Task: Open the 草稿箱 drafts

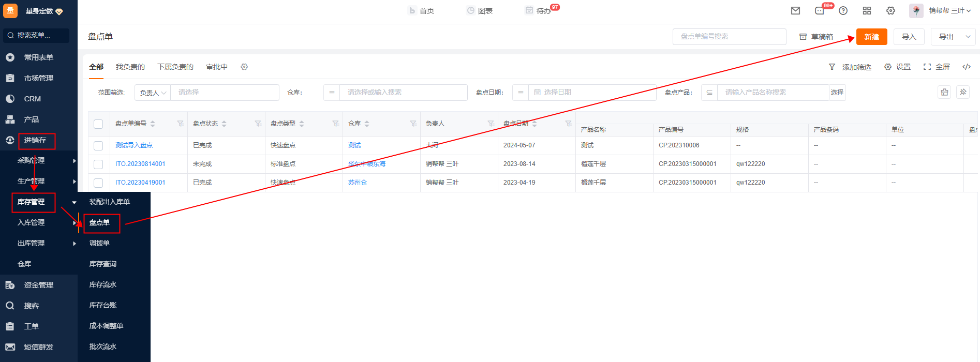Action: coord(816,37)
